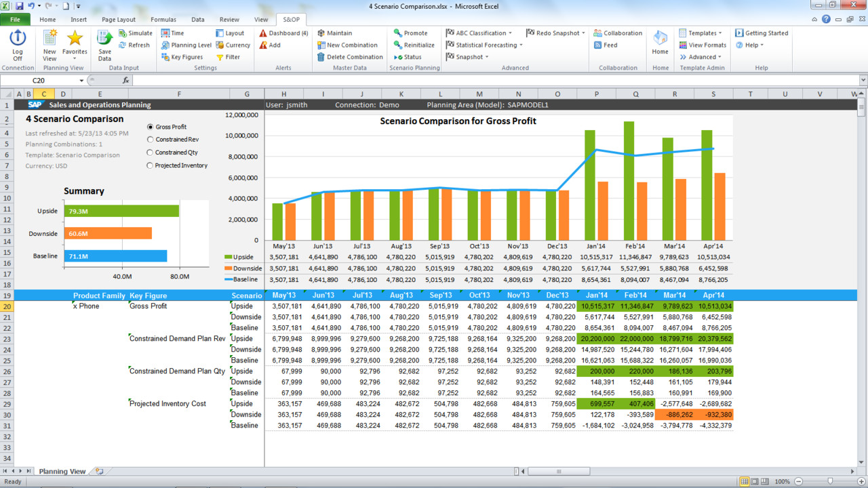This screenshot has height=488, width=868.
Task: Switch to the Review tab
Action: [229, 20]
